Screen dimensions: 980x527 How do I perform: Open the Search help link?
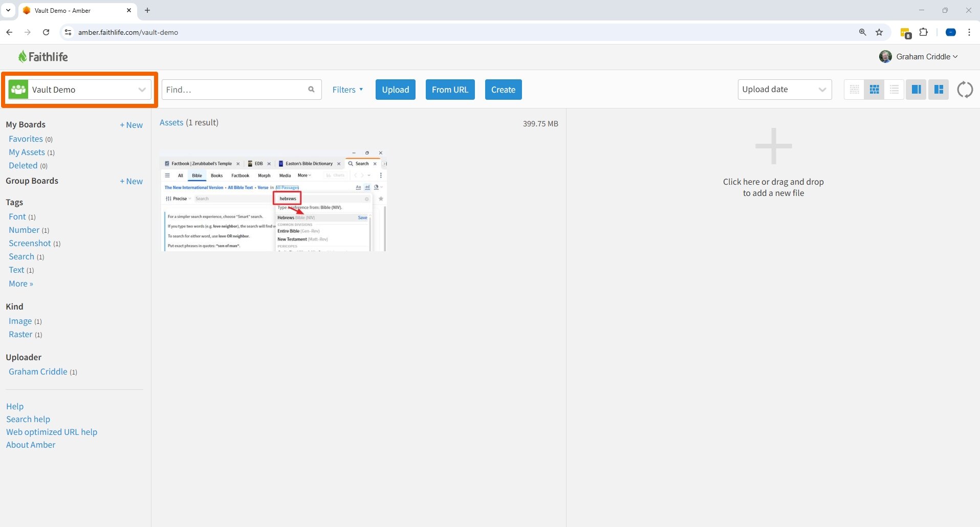click(28, 419)
